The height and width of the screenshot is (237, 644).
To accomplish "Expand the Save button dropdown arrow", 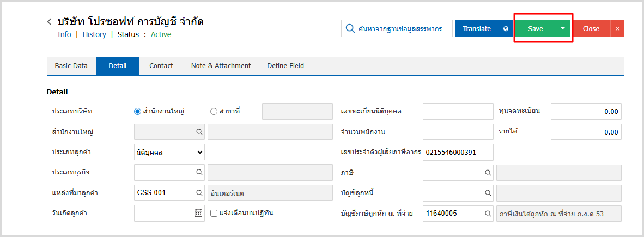I will [562, 29].
